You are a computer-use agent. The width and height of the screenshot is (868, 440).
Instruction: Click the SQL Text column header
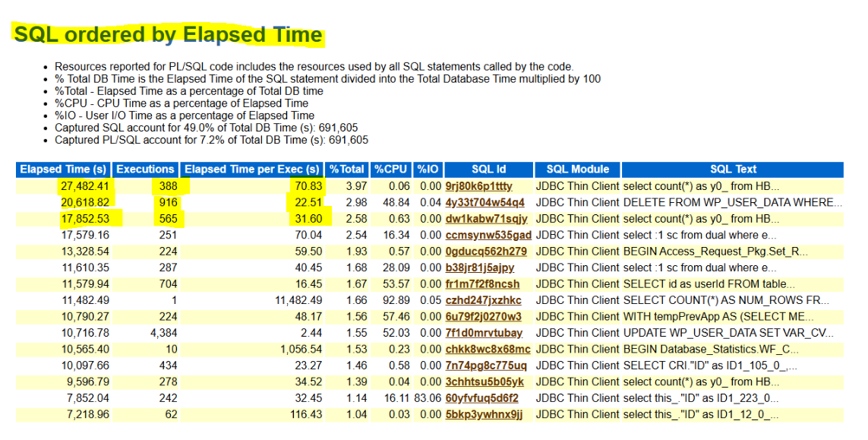(733, 169)
